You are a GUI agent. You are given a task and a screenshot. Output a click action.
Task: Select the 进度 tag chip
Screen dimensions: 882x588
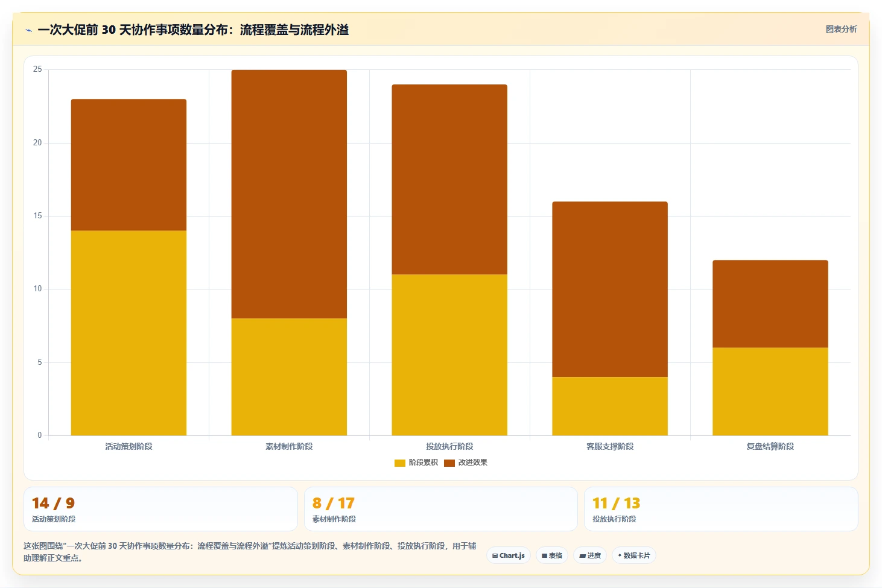tap(590, 555)
